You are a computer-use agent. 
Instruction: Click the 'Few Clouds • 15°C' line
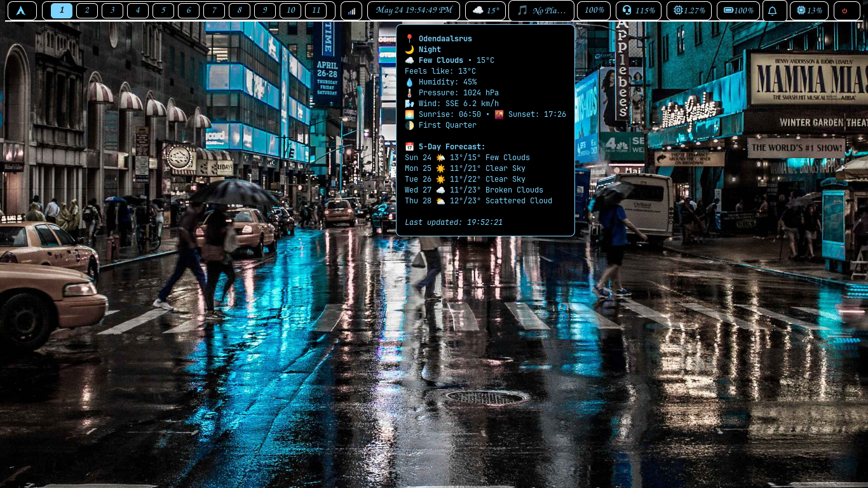coord(449,60)
